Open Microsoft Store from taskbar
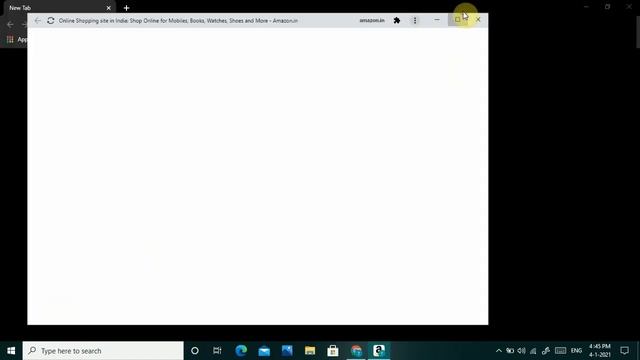The width and height of the screenshot is (640, 360). coord(333,351)
